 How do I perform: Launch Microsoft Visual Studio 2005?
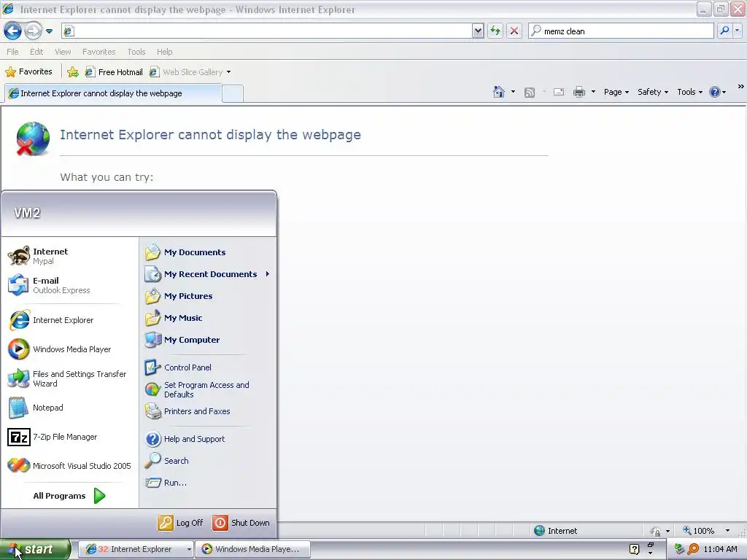pyautogui.click(x=69, y=466)
